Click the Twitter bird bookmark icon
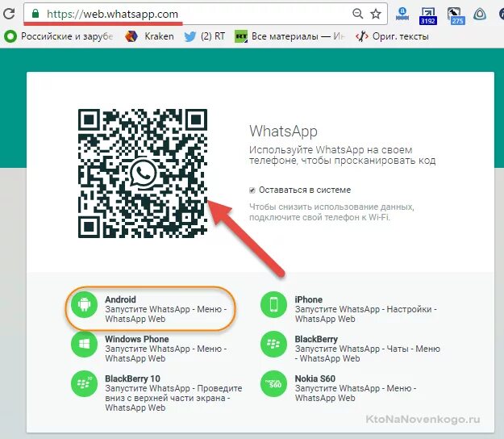This screenshot has height=439, width=504. [190, 36]
